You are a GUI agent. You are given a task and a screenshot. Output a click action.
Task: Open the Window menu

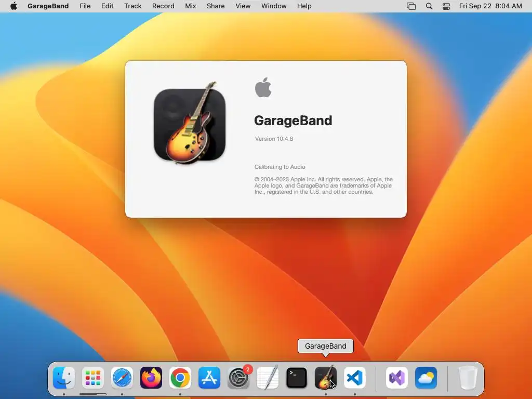point(274,6)
